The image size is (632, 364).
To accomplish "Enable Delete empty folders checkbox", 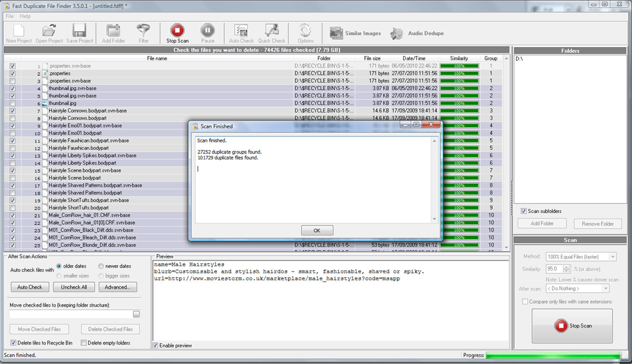I will (x=84, y=343).
